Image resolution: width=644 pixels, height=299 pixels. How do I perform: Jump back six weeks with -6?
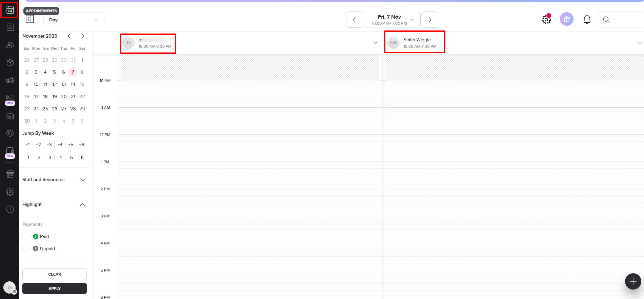pos(81,157)
